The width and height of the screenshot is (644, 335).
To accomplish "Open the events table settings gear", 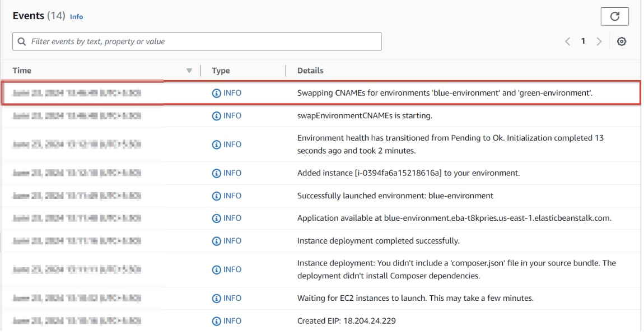I will pos(622,41).
